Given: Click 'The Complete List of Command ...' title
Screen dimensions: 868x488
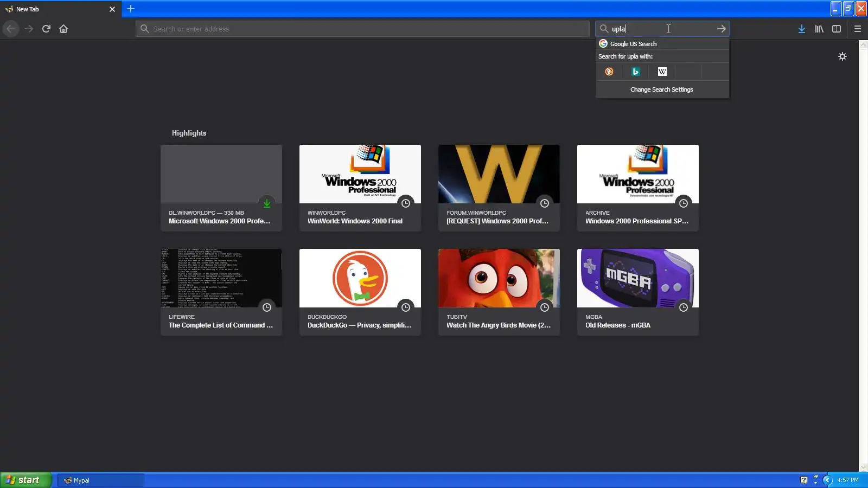Looking at the screenshot, I should (221, 325).
